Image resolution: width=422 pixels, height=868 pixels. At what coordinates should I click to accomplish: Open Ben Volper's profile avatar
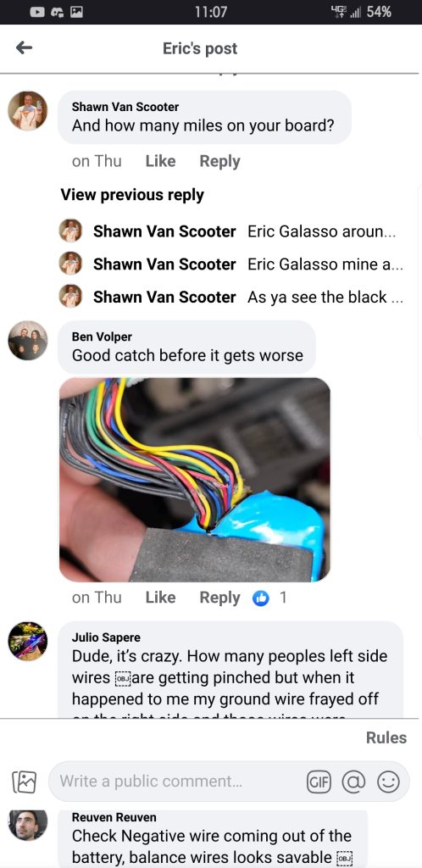[x=28, y=341]
